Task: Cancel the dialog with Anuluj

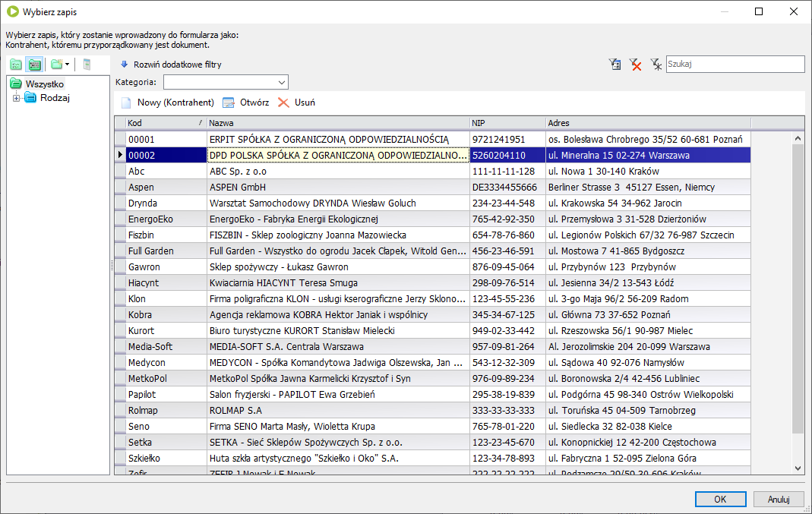Action: pos(779,500)
